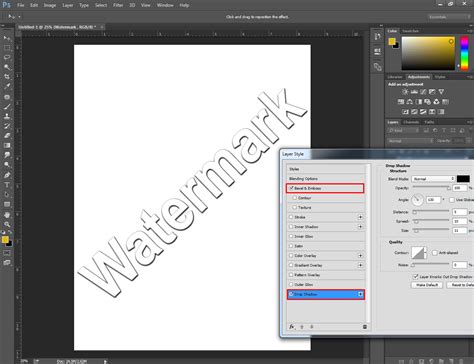This screenshot has width=474, height=364.
Task: Click the trash icon in Layer Style
Action: click(x=365, y=327)
